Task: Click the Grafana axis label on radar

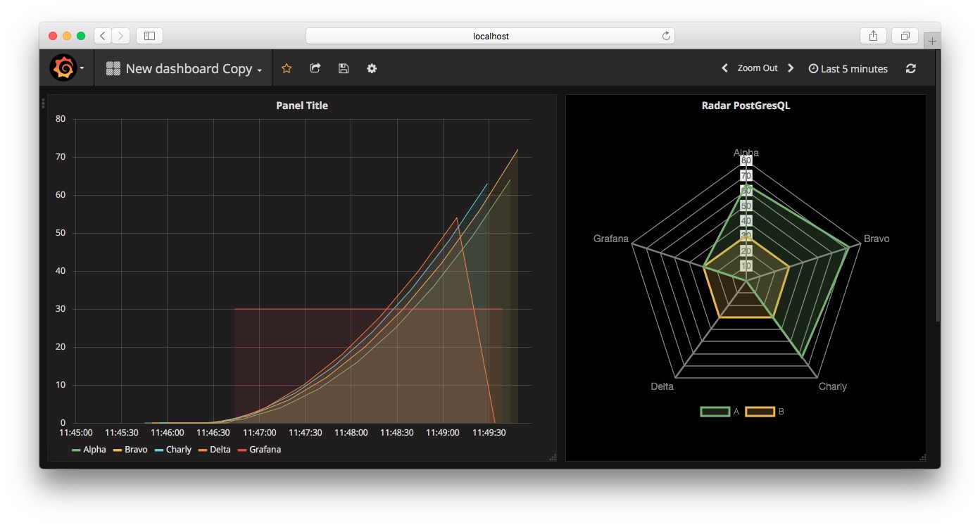Action: [611, 239]
